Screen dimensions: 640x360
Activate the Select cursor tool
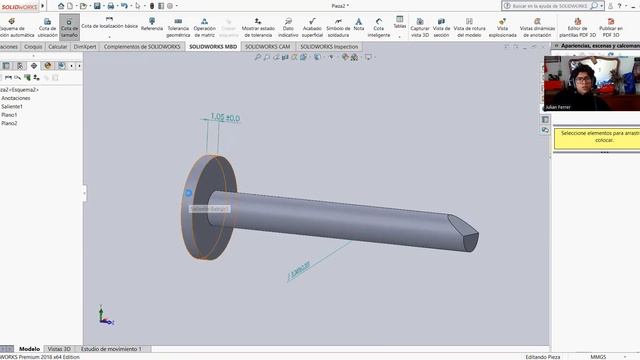(x=138, y=6)
